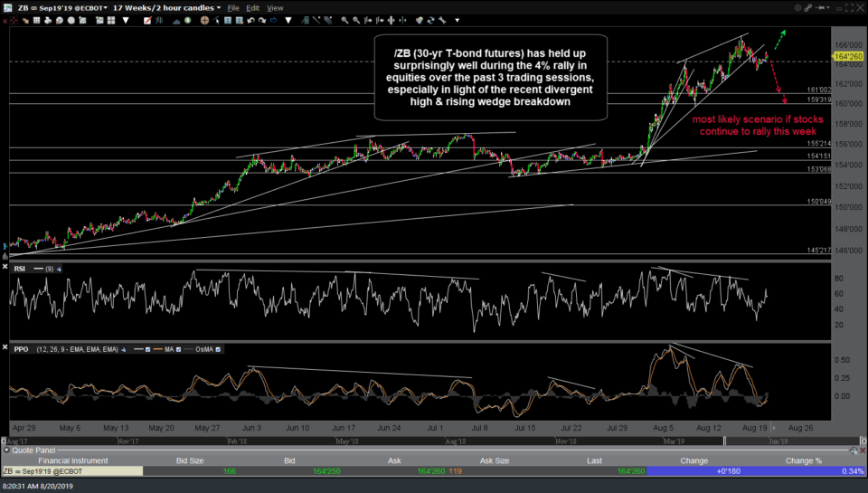Close the PPO indicator panel
The width and height of the screenshot is (868, 493).
click(x=5, y=347)
